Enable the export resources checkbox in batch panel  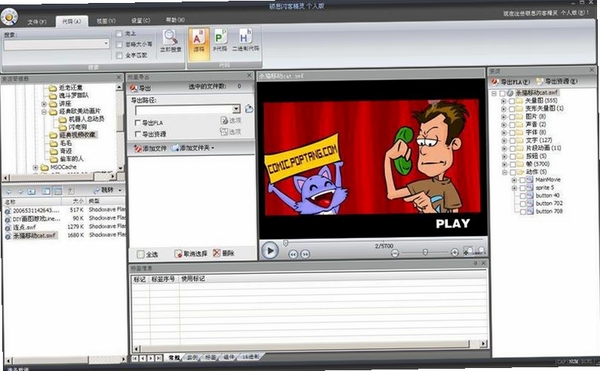(x=138, y=134)
